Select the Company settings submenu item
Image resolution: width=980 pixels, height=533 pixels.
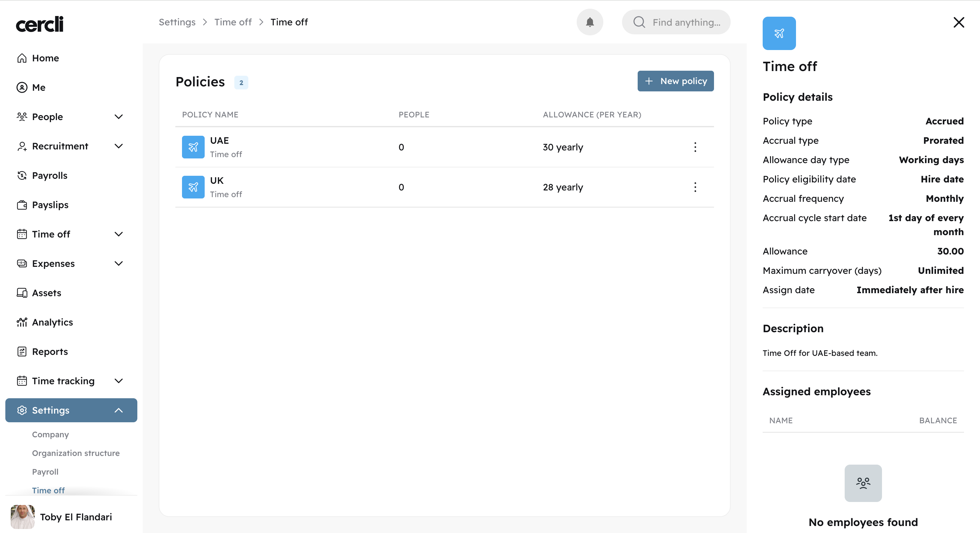point(50,434)
